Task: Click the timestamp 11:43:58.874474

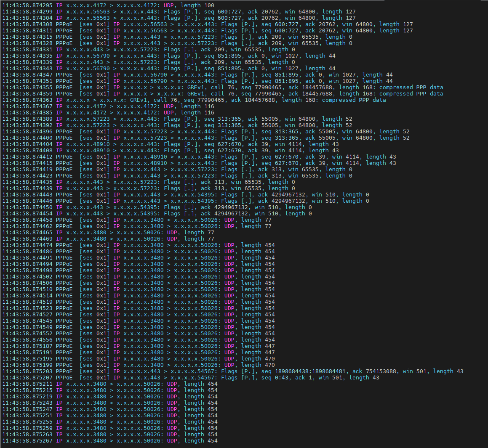Action: point(27,245)
